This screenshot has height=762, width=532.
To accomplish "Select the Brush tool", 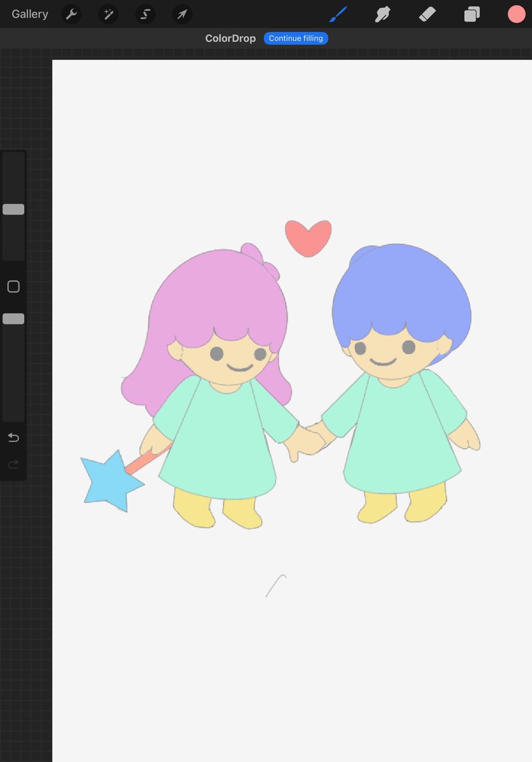I will click(x=338, y=14).
